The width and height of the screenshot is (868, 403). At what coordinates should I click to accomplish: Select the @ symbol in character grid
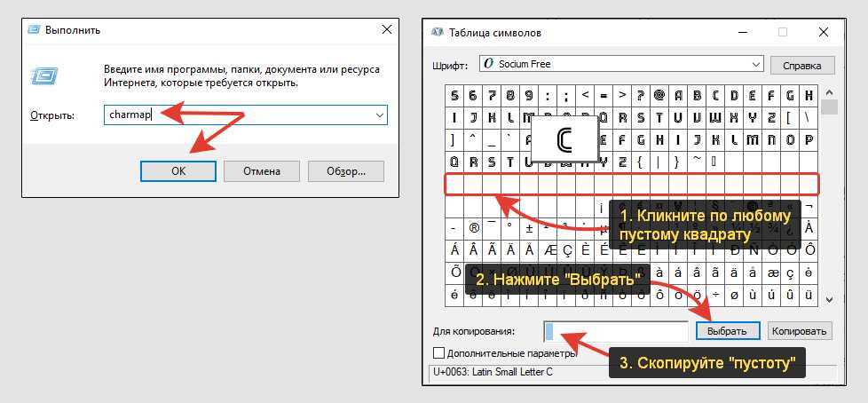click(x=659, y=96)
